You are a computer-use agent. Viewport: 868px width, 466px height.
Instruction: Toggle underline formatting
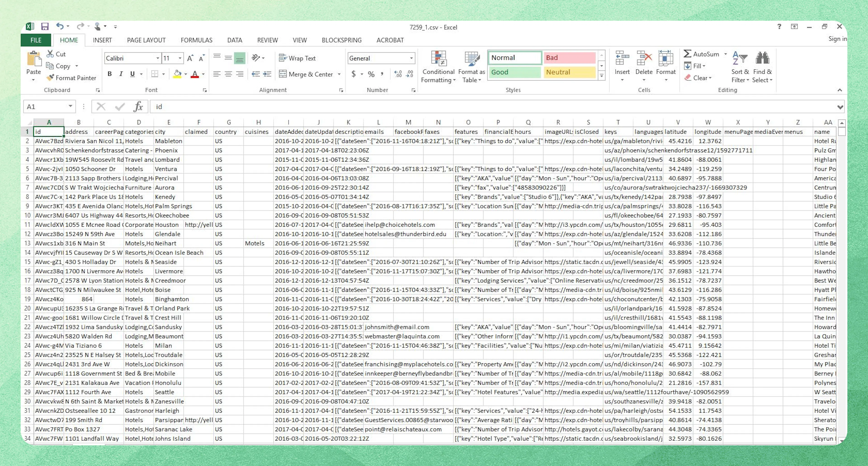[132, 74]
